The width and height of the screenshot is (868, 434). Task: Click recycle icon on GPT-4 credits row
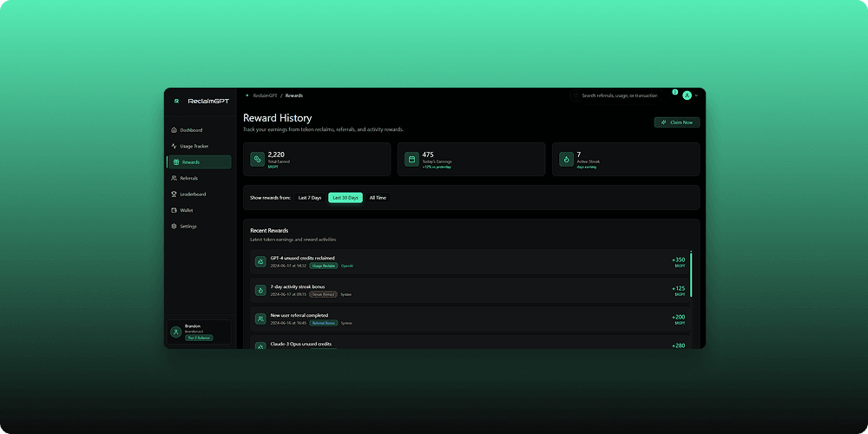point(260,261)
